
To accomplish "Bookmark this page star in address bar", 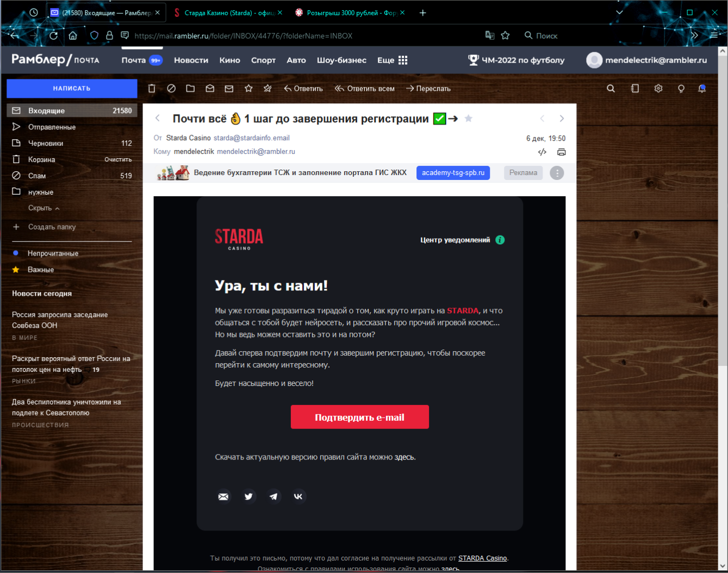I will coord(505,35).
